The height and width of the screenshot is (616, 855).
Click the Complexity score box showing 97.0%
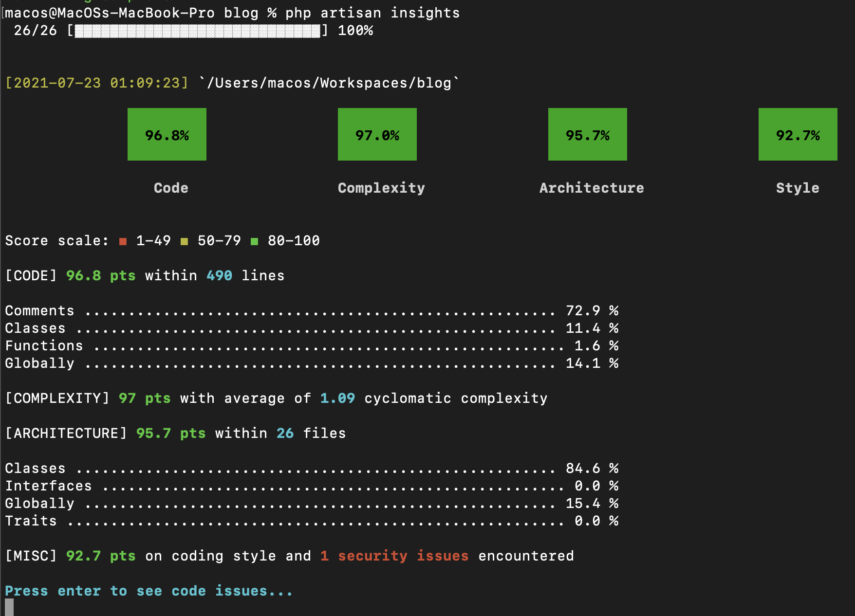(377, 134)
